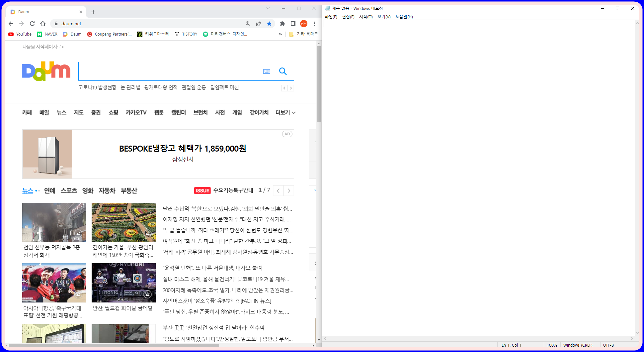Open the Chrome extensions puzzle icon
The height and width of the screenshot is (352, 644).
click(x=282, y=24)
